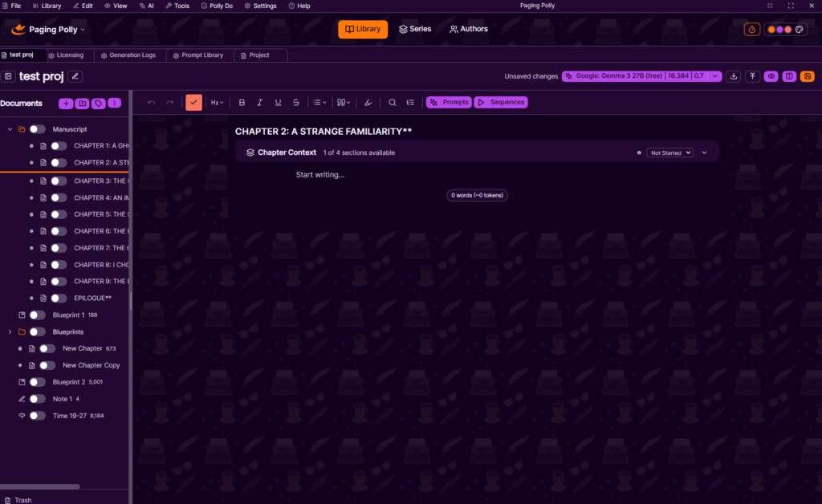Select the tag icon in the Documents header
Image resolution: width=822 pixels, height=504 pixels.
98,103
